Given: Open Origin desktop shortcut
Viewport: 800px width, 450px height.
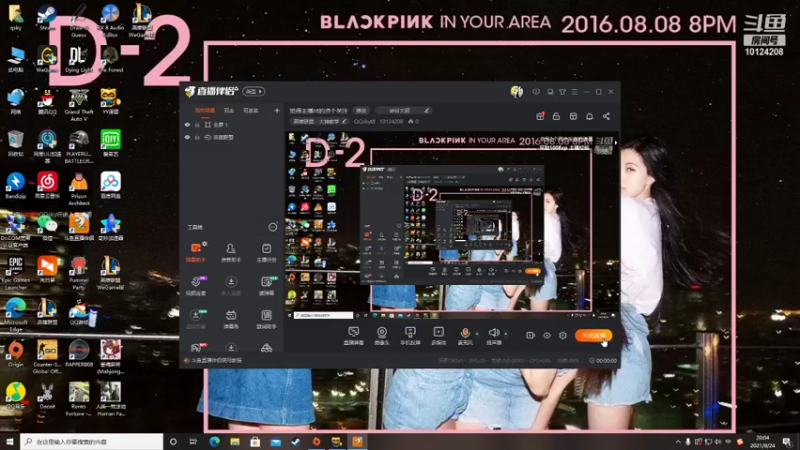Looking at the screenshot, I should (15, 353).
